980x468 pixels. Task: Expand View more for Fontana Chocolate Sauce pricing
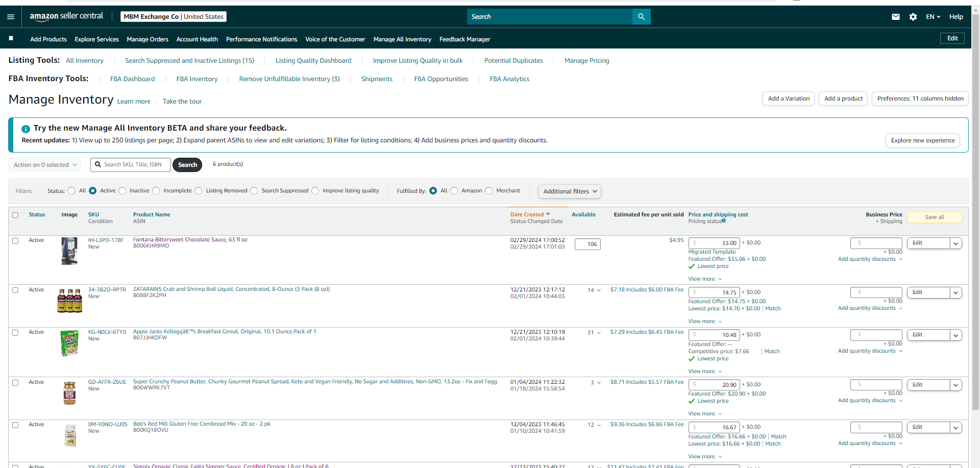tap(705, 279)
